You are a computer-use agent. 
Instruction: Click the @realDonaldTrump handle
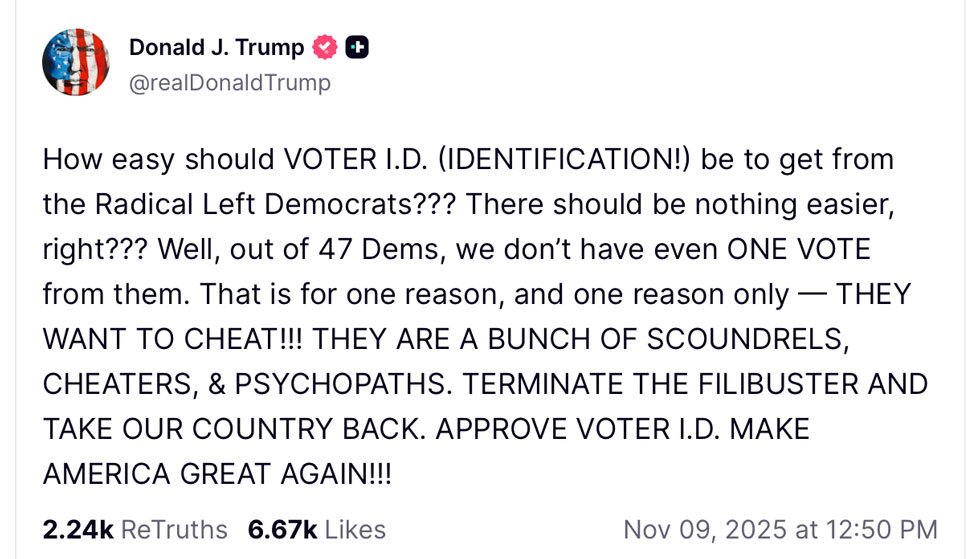229,83
